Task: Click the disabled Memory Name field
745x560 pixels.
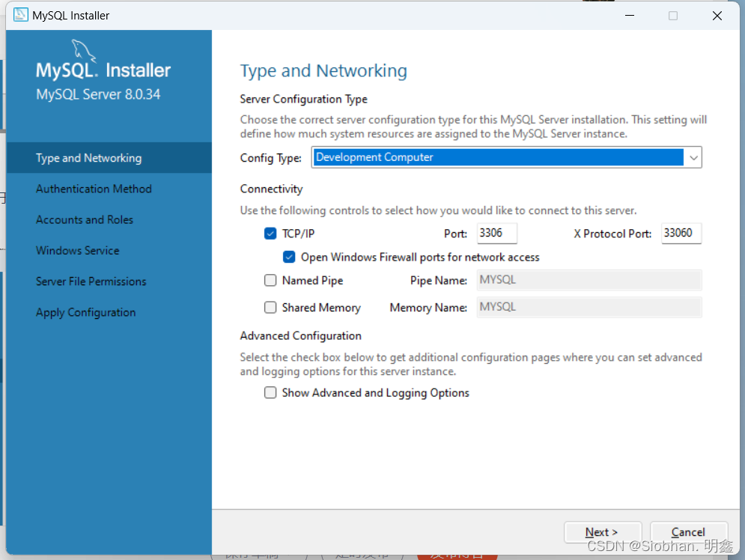Action: point(589,307)
